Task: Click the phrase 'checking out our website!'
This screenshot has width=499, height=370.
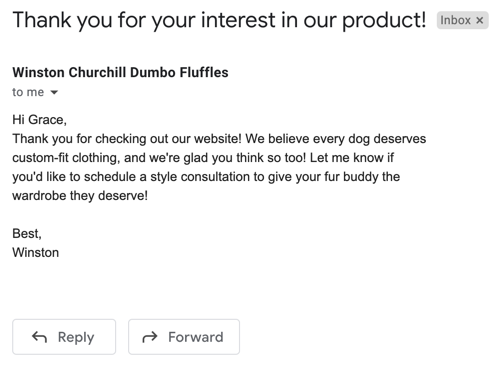Action: (x=168, y=139)
